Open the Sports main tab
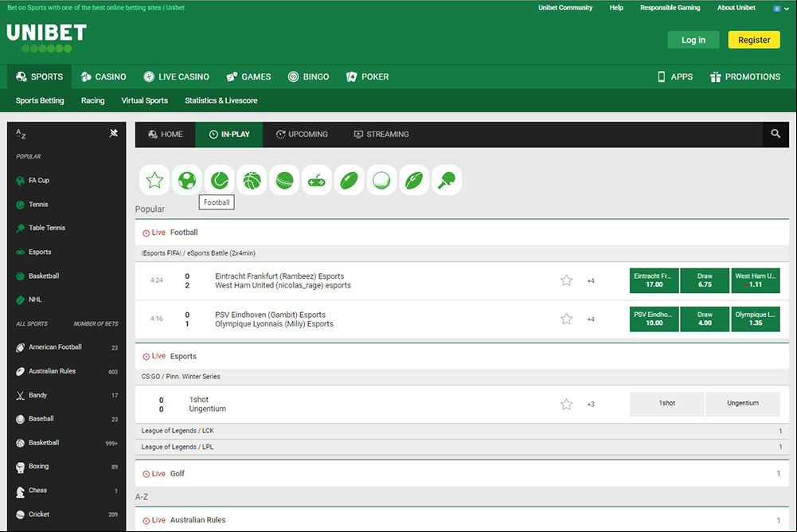This screenshot has height=532, width=797. click(40, 76)
